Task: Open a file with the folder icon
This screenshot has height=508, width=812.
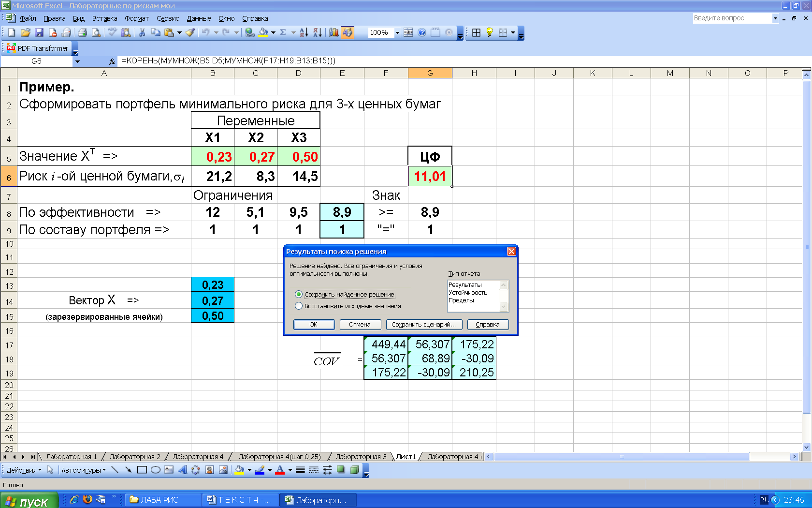Action: [26, 32]
